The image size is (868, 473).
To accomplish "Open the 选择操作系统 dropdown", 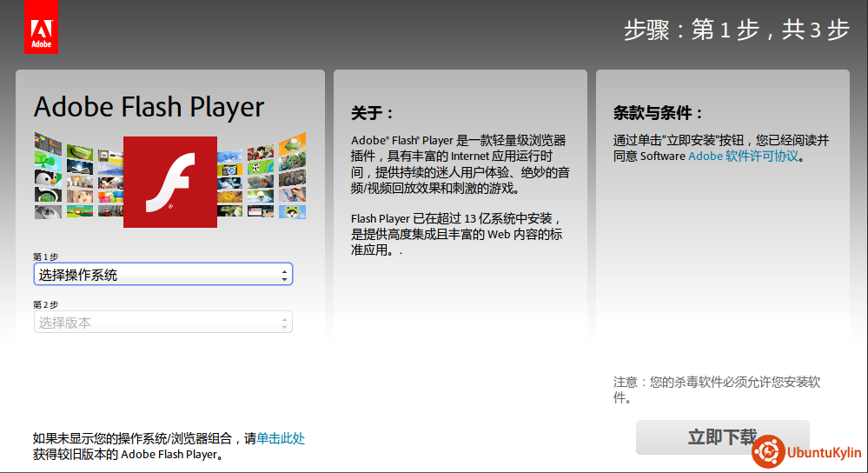I will click(156, 275).
